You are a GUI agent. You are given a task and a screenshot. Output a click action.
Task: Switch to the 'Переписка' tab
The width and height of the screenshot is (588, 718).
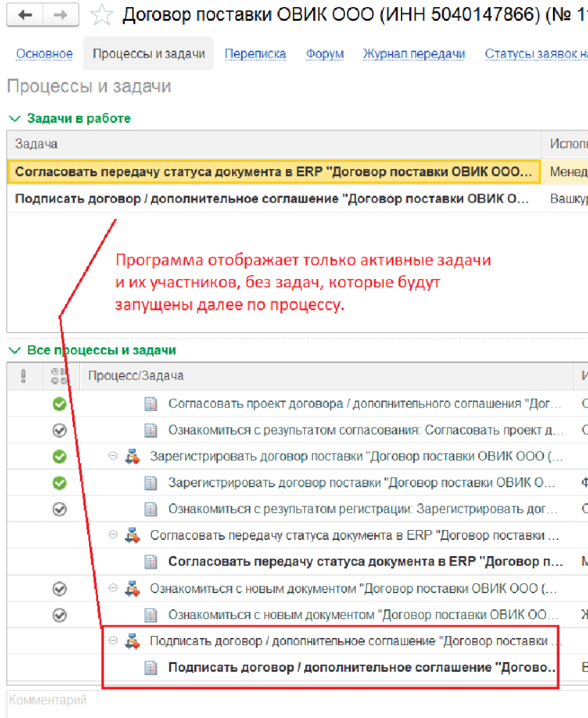click(255, 54)
